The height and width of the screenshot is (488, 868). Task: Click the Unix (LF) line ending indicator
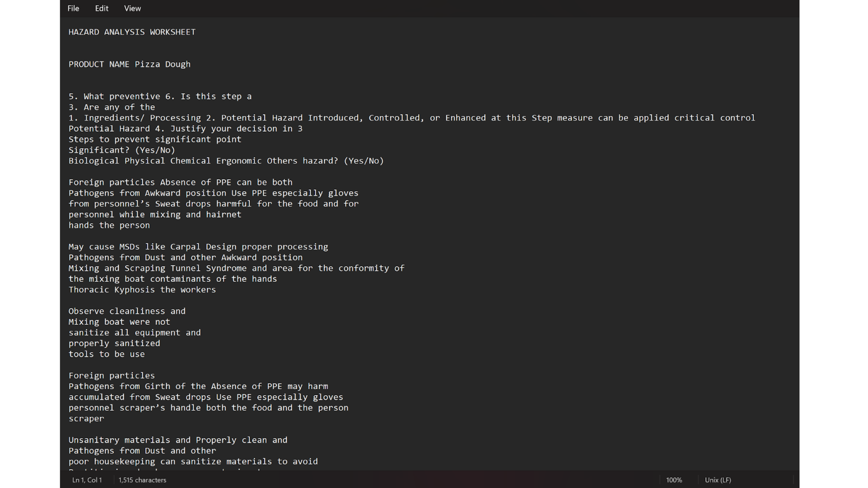718,480
